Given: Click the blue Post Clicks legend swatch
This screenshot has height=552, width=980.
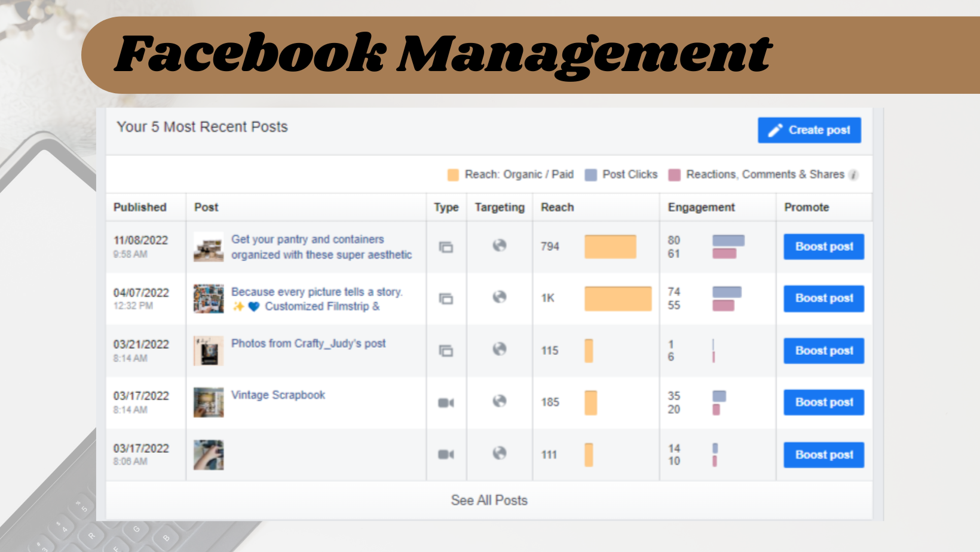Looking at the screenshot, I should [590, 175].
